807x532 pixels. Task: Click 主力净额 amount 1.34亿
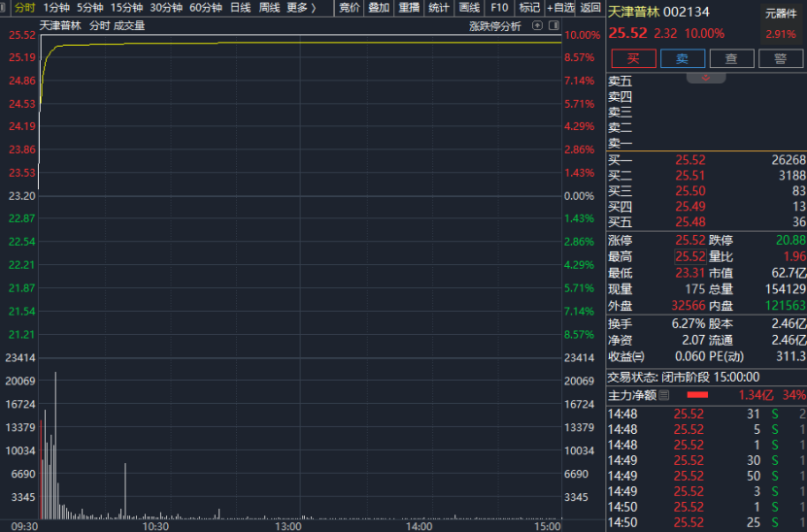pyautogui.click(x=757, y=395)
